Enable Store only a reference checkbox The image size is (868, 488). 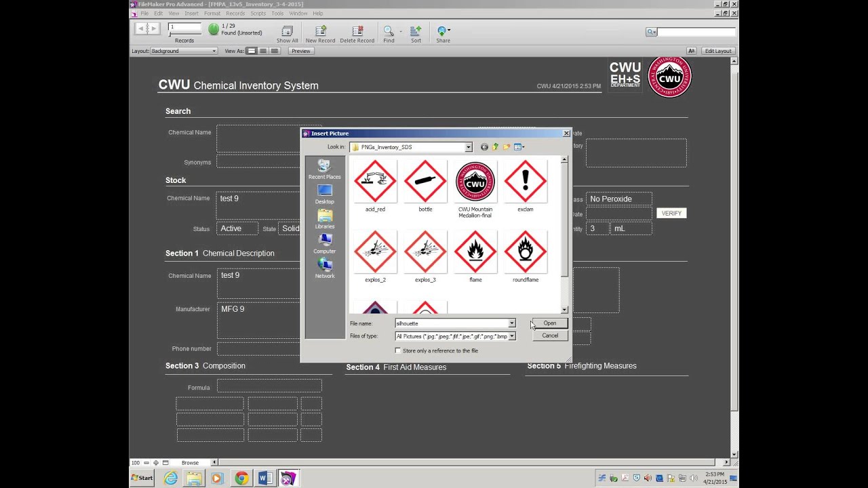398,350
